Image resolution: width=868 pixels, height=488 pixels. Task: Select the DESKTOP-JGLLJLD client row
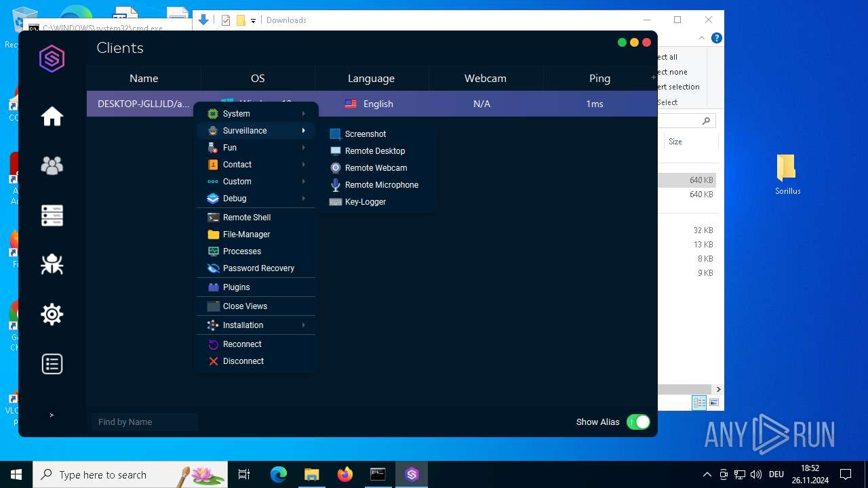[x=372, y=104]
